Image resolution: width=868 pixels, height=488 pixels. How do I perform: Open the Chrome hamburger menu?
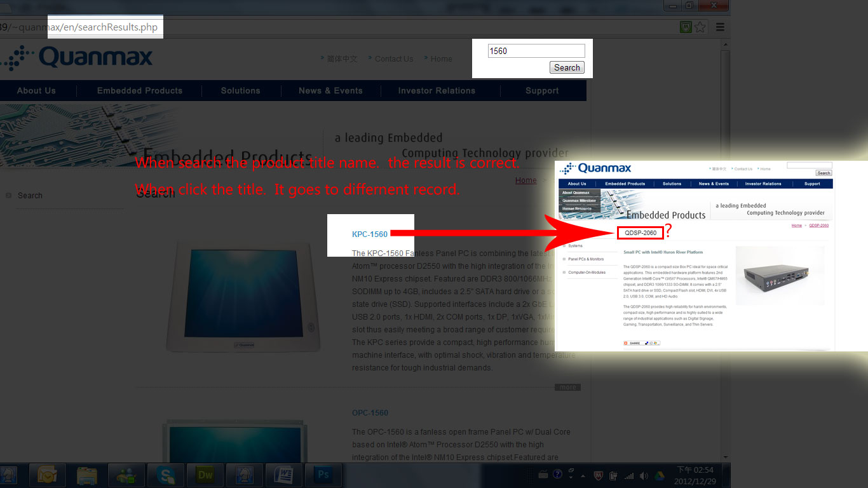[x=720, y=27]
